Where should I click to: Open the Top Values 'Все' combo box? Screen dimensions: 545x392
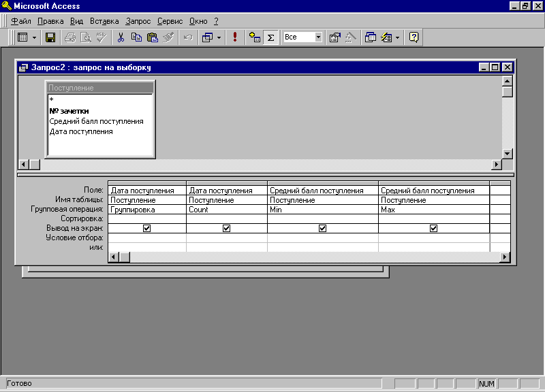coord(318,37)
